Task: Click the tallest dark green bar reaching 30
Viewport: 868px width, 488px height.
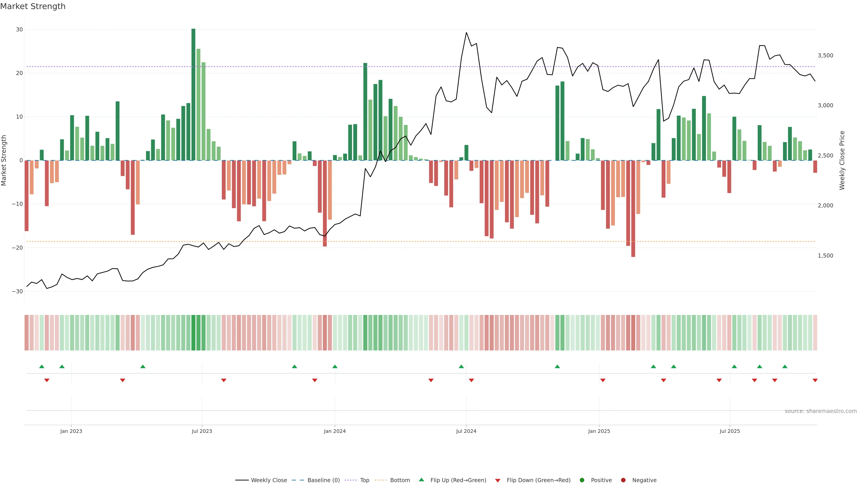Action: coord(193,94)
